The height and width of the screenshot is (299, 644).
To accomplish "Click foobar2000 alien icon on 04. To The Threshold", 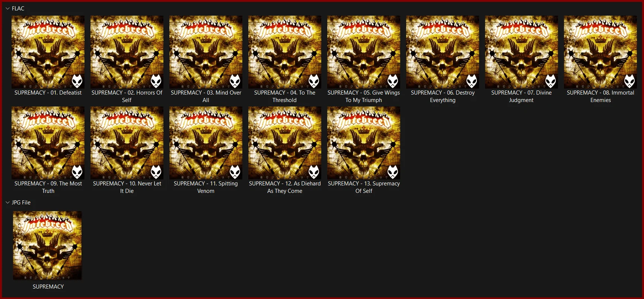I will point(314,81).
